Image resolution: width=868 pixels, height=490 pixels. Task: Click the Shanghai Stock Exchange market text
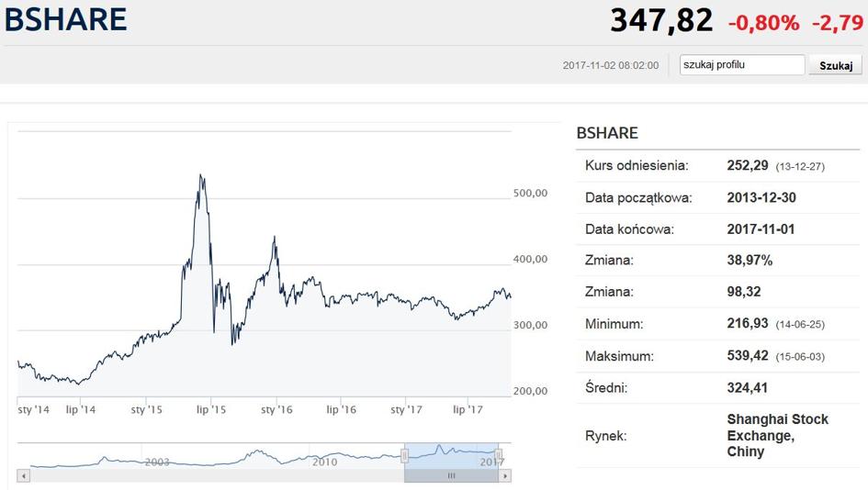(777, 435)
